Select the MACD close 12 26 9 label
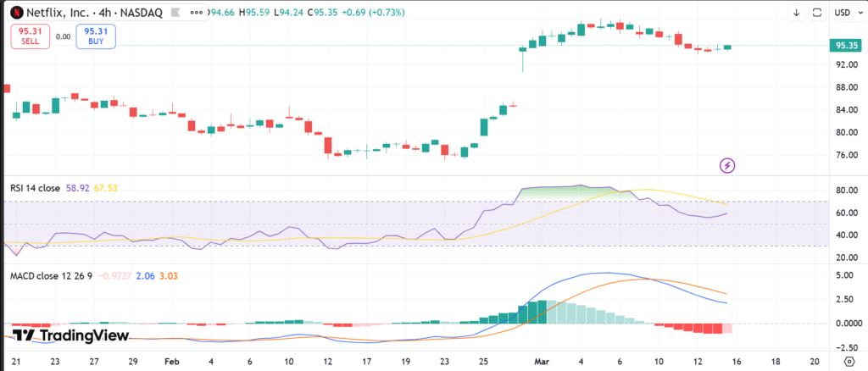Image resolution: width=868 pixels, height=371 pixels. 49,276
